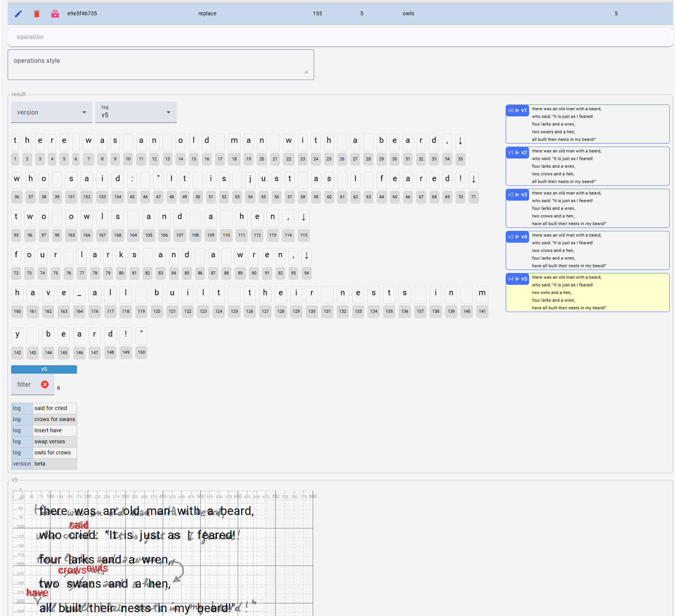Click the red trash delete icon
675x616 pixels.
(37, 14)
